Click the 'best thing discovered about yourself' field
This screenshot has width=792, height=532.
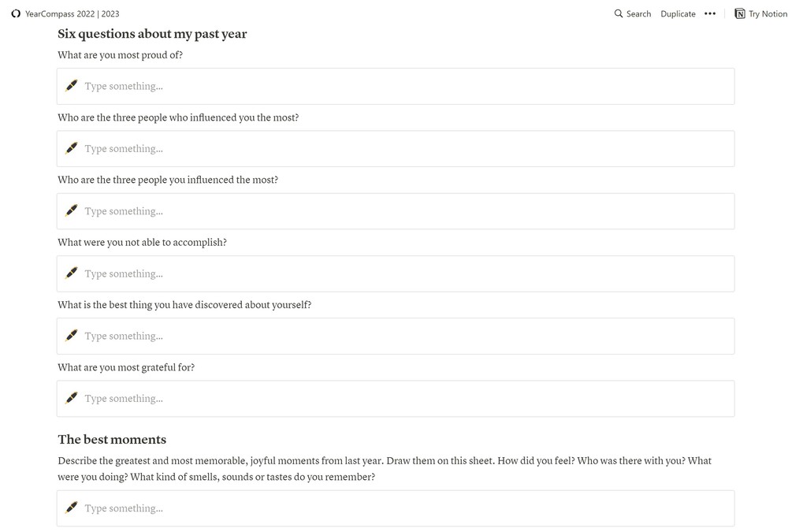pyautogui.click(x=394, y=336)
